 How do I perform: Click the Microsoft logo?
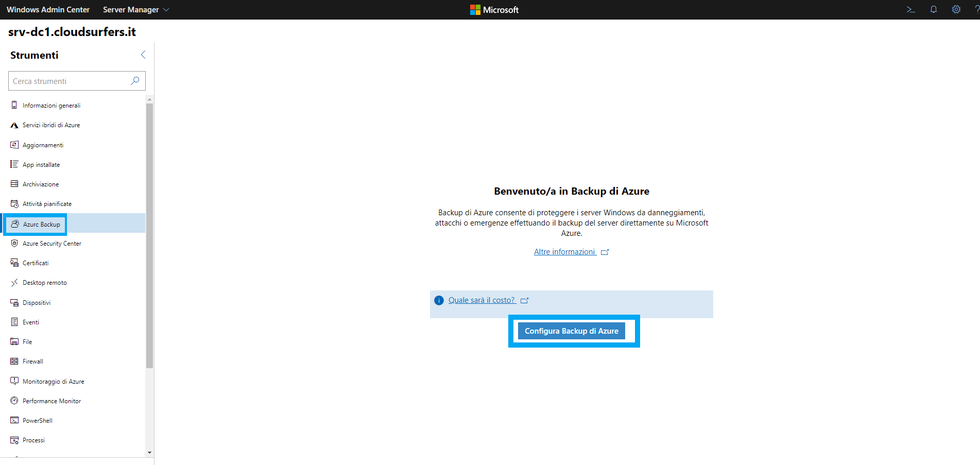coord(494,10)
